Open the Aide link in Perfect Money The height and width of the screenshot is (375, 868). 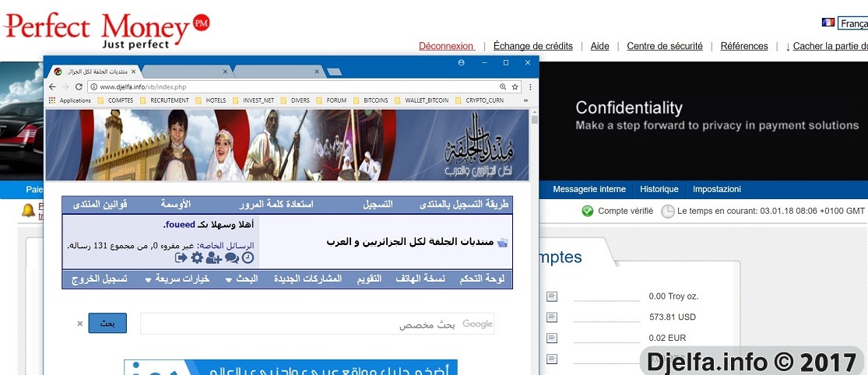click(x=600, y=46)
